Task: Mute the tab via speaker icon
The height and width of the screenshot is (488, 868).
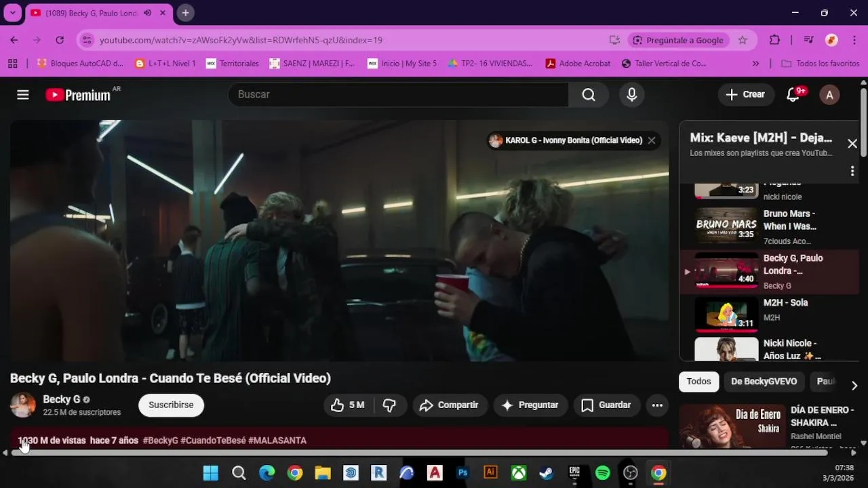Action: tap(147, 13)
